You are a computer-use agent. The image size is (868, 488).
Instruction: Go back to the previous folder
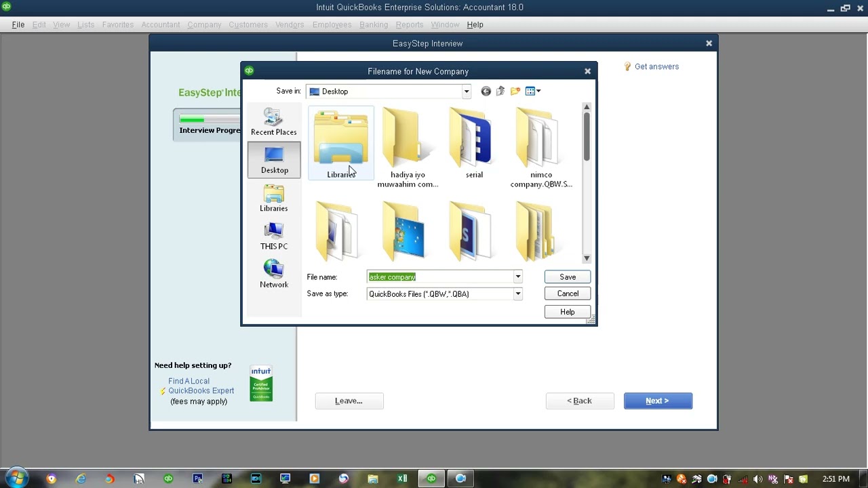tap(486, 91)
